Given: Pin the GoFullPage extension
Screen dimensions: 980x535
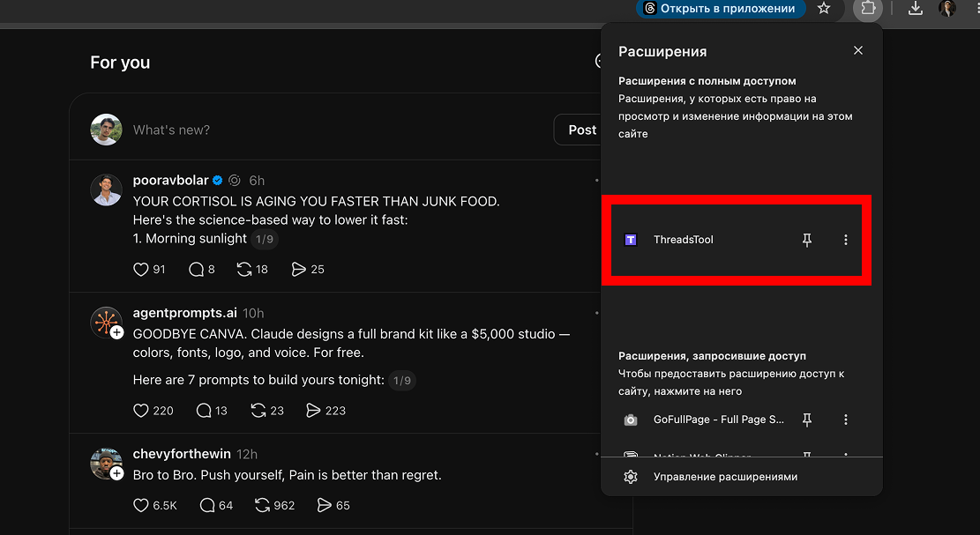Looking at the screenshot, I should 807,420.
